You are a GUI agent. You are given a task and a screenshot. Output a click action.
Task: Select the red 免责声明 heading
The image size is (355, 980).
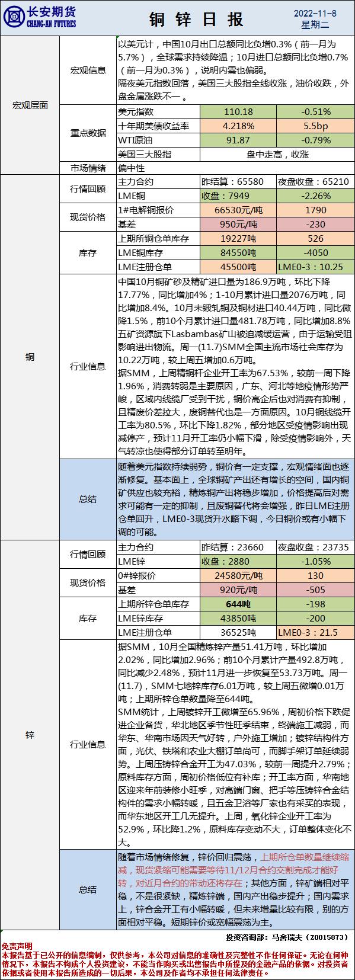(16, 947)
